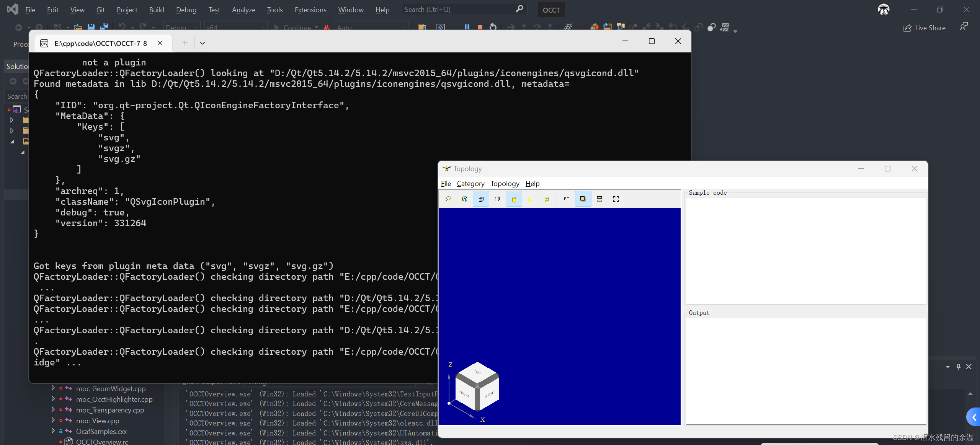
Task: Open the terminal tab dropdown chevron
Action: click(x=203, y=43)
